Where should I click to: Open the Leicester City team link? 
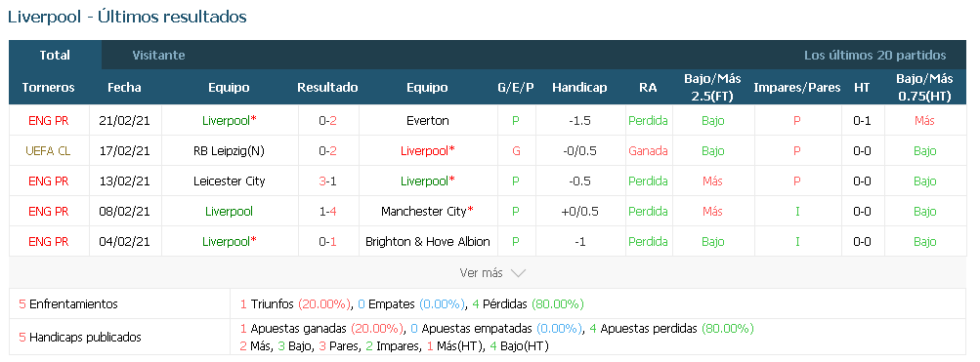(229, 181)
